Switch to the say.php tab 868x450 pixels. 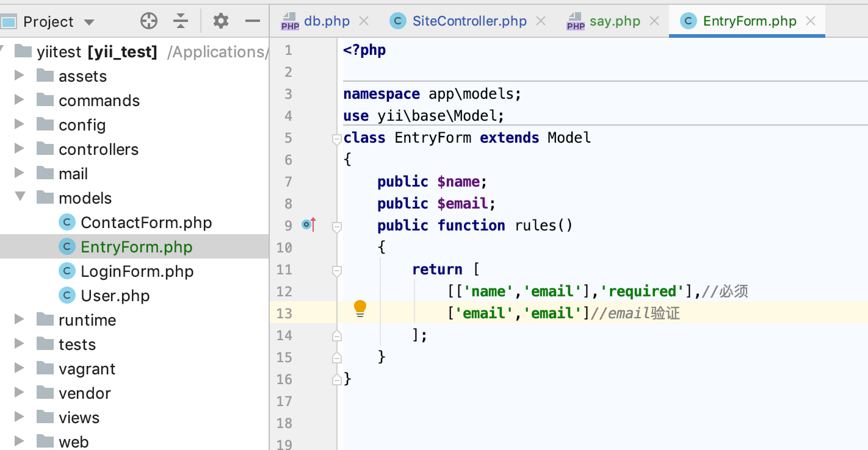click(614, 21)
